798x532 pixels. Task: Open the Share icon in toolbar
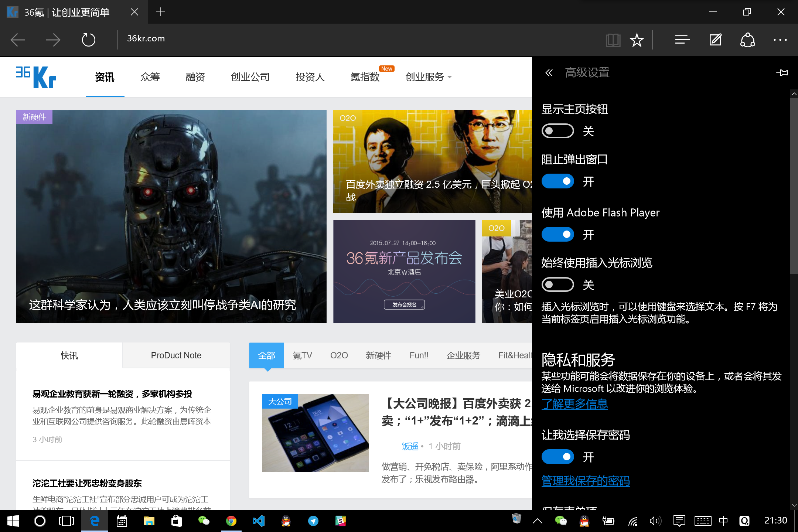pyautogui.click(x=747, y=40)
